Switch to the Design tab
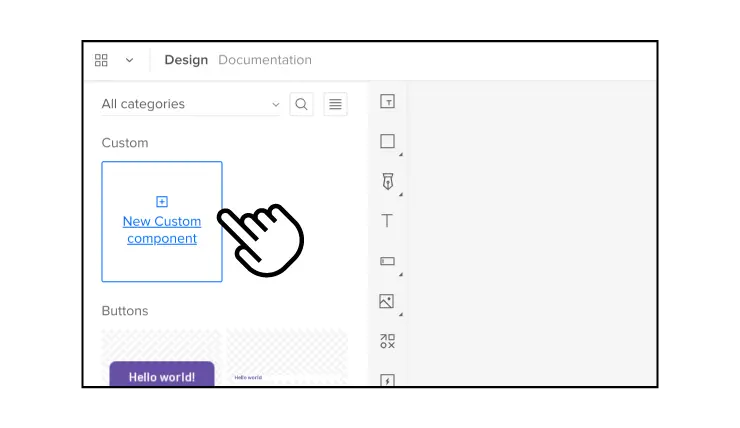740x428 pixels. coord(186,60)
